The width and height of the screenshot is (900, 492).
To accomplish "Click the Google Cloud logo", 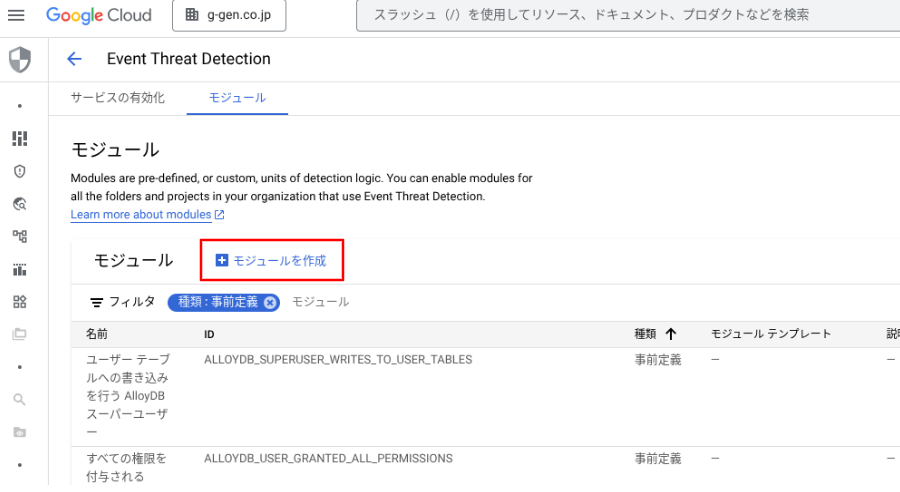I will tap(99, 15).
